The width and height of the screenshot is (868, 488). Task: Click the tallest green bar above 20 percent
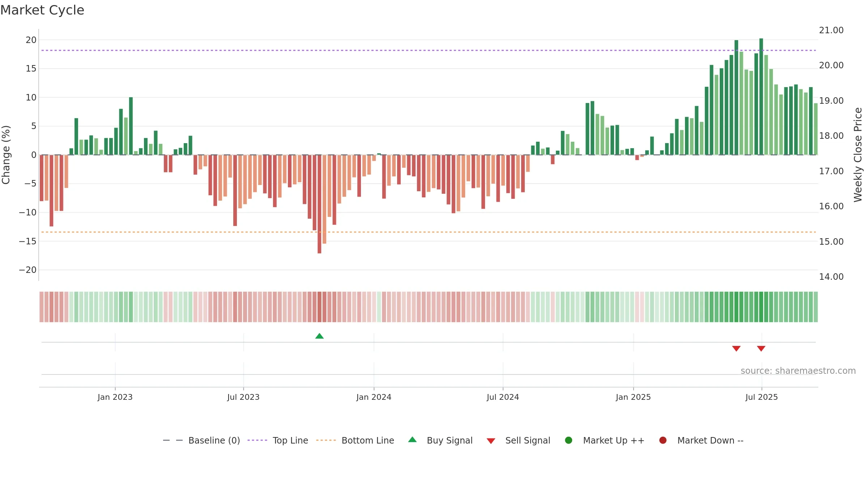761,97
